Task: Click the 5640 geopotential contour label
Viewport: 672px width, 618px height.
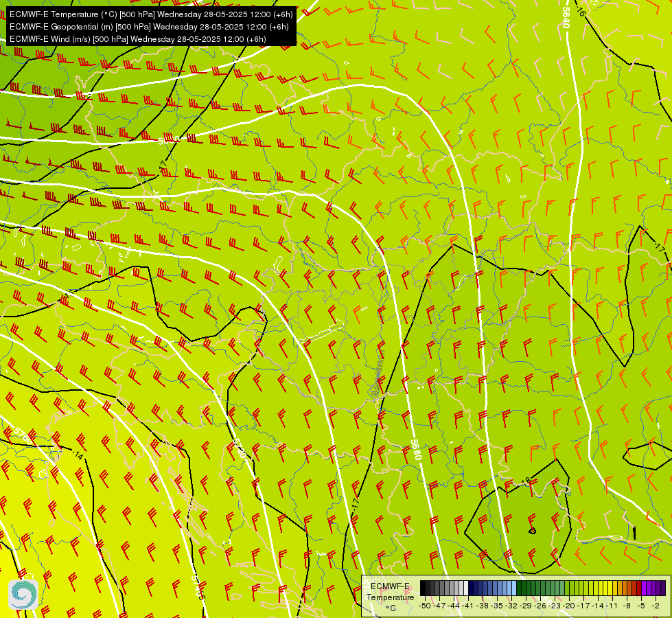Action: click(566, 18)
